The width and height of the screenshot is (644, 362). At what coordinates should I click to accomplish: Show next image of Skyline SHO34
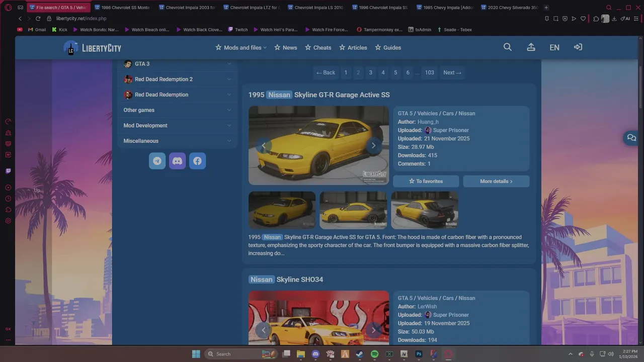point(373,330)
